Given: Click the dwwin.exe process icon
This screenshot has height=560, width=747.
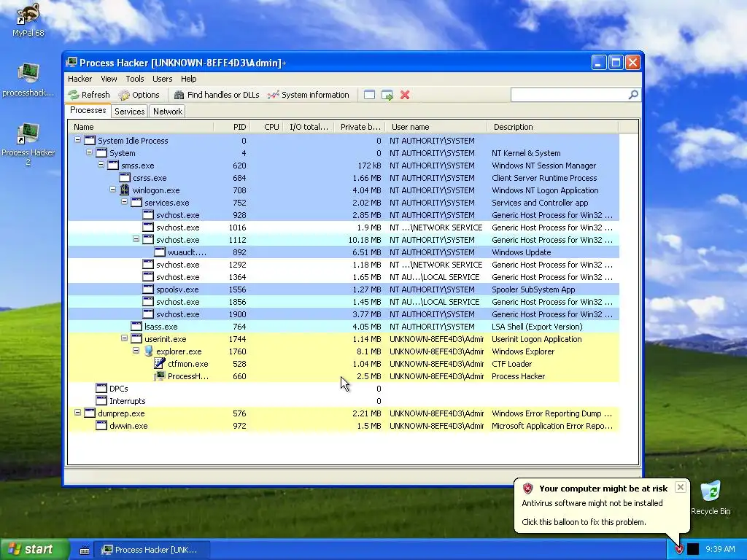Looking at the screenshot, I should click(101, 425).
